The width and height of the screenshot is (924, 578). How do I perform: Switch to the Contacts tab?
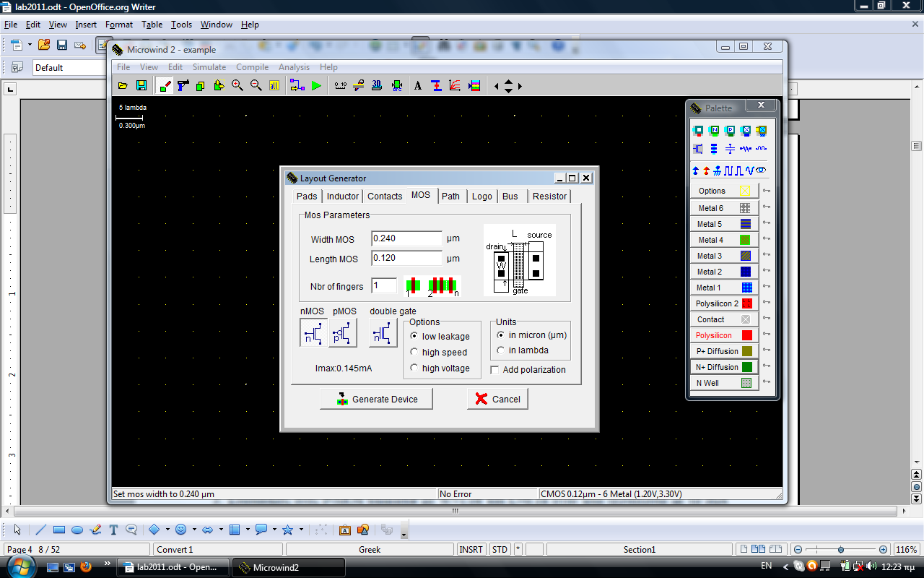click(x=385, y=196)
